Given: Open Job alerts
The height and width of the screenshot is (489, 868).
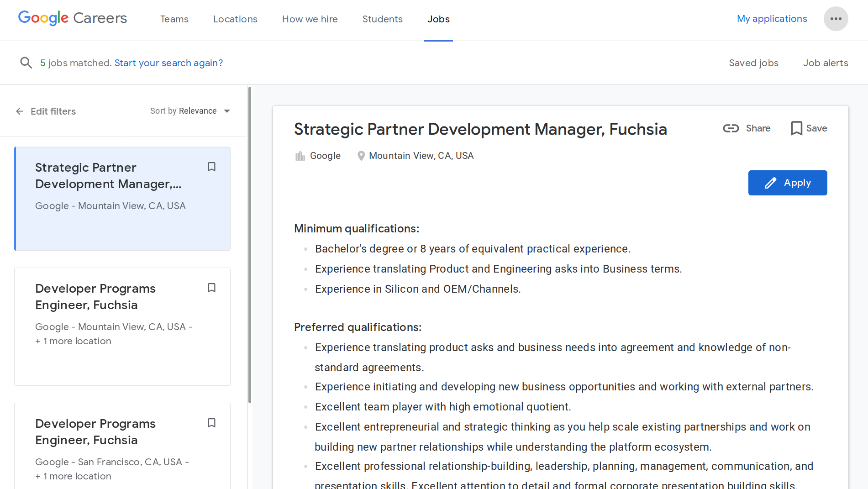Looking at the screenshot, I should (x=826, y=63).
